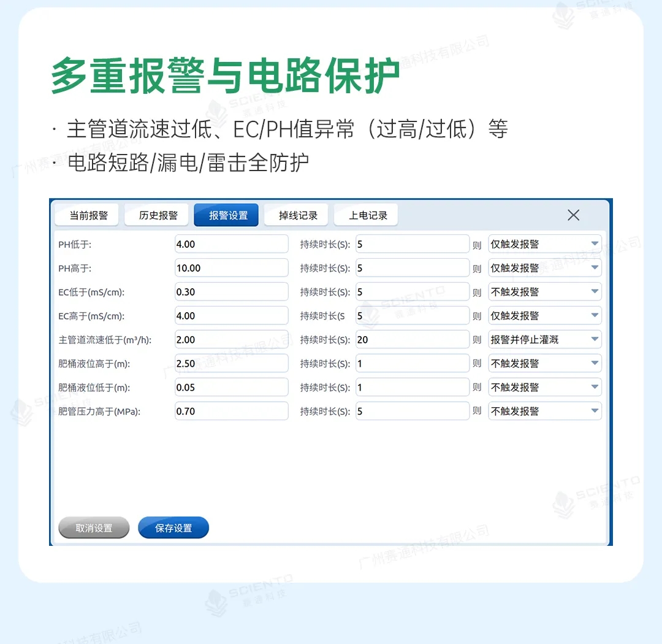The height and width of the screenshot is (644, 662).
Task: Expand the 肥管压力高于 action dropdown
Action: pos(544,412)
